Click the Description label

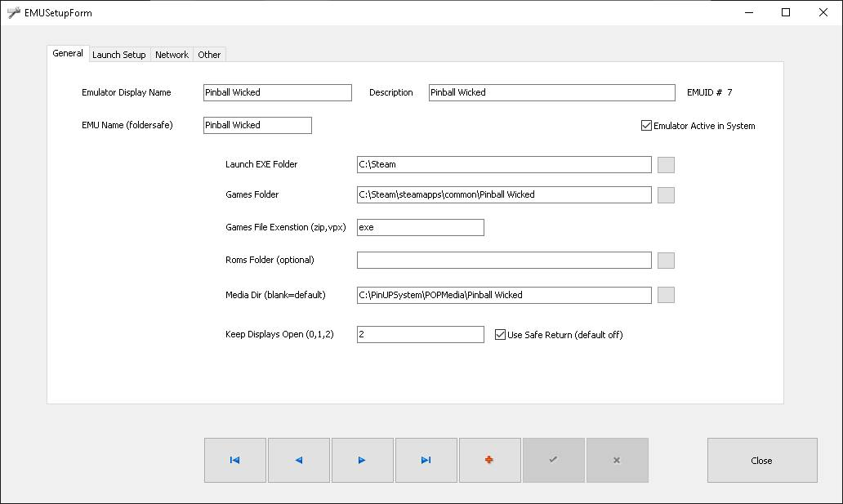pyautogui.click(x=390, y=92)
